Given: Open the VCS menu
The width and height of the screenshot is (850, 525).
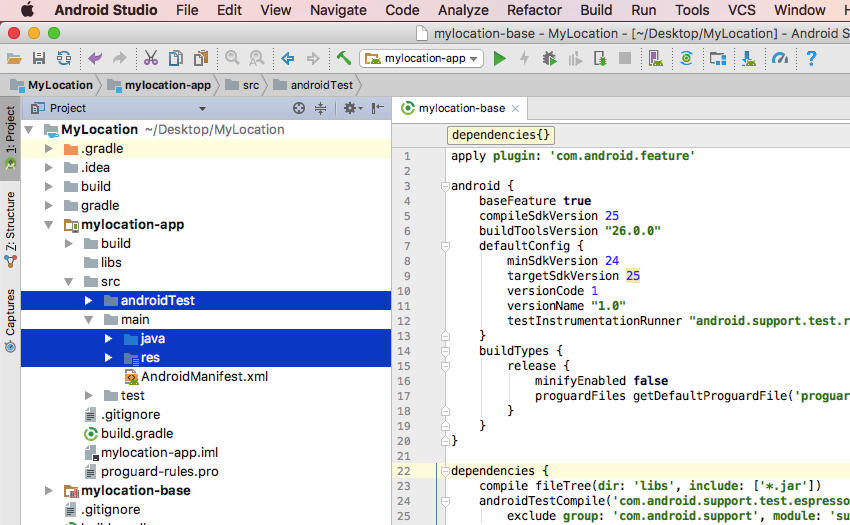Looking at the screenshot, I should pyautogui.click(x=741, y=10).
